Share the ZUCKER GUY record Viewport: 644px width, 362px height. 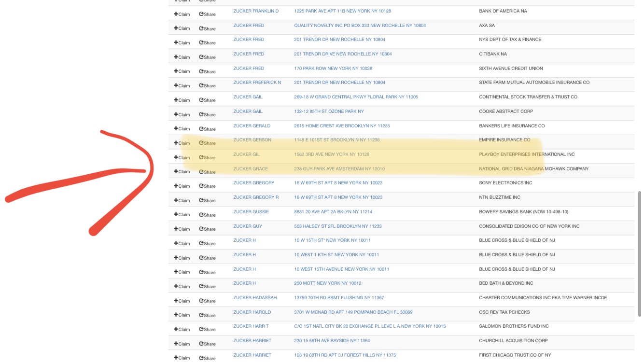point(208,229)
